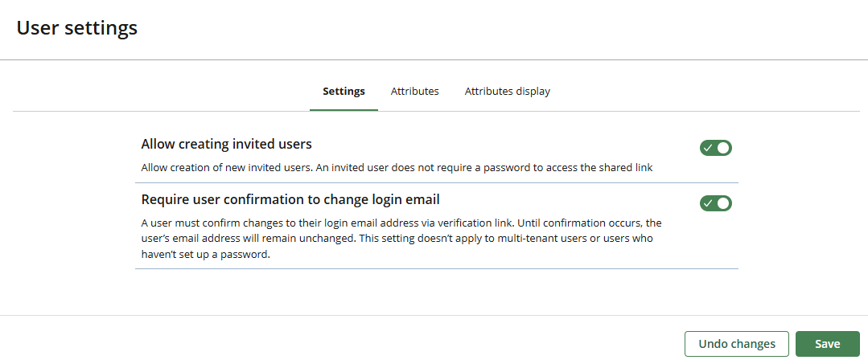868x364 pixels.
Task: Click the User settings page heading
Action: click(x=77, y=28)
